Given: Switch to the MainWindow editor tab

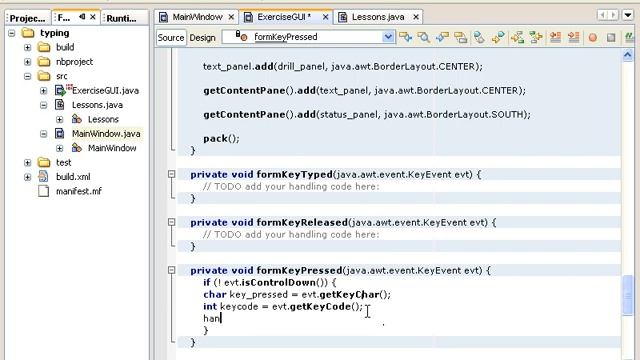Looking at the screenshot, I should pos(197,17).
